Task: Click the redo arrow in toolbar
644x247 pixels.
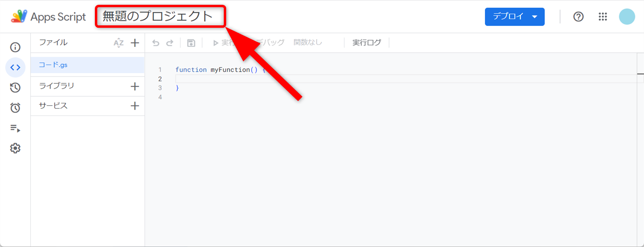Action: 170,43
